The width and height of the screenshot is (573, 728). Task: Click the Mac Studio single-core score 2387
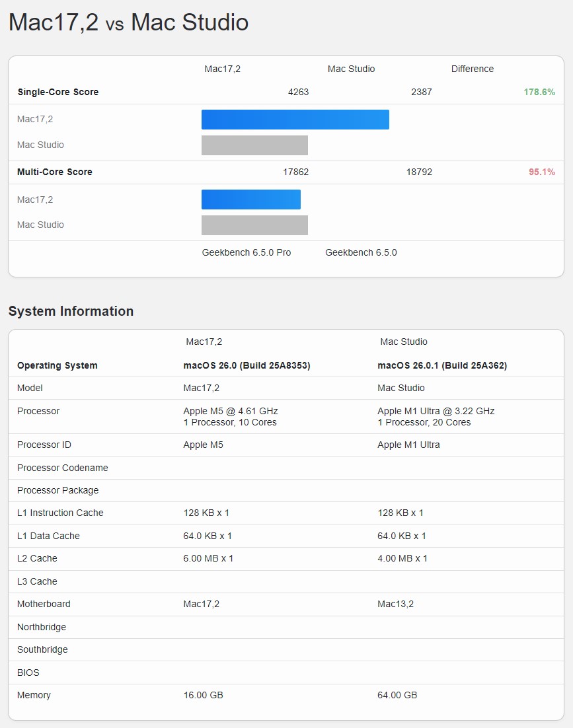421,92
